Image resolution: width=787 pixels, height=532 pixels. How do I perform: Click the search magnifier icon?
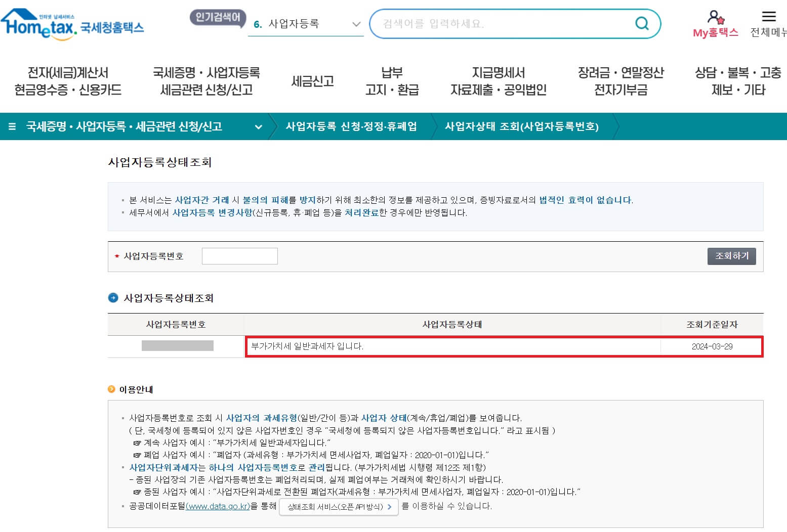[641, 23]
